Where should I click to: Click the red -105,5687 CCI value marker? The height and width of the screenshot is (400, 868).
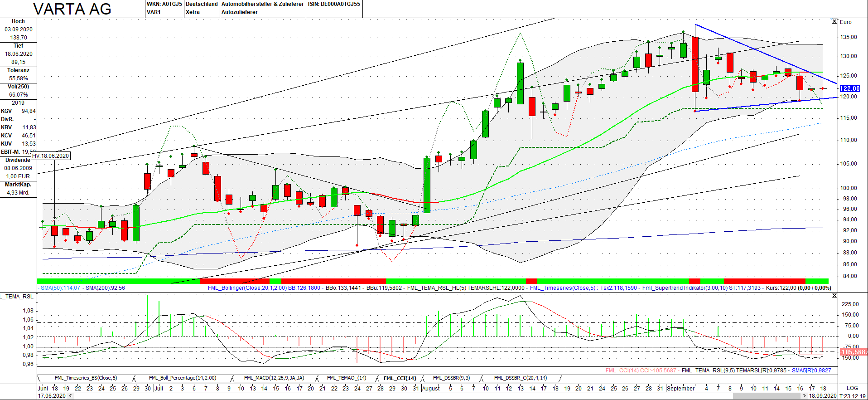tap(854, 352)
